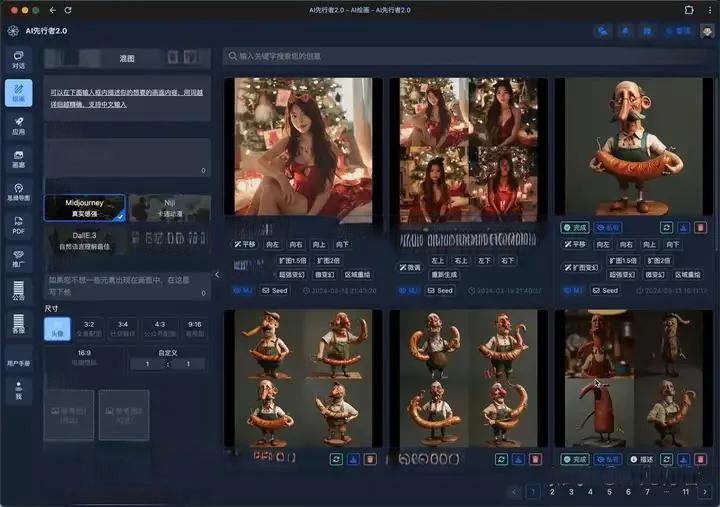Download the top-right sausage man image

tap(684, 228)
